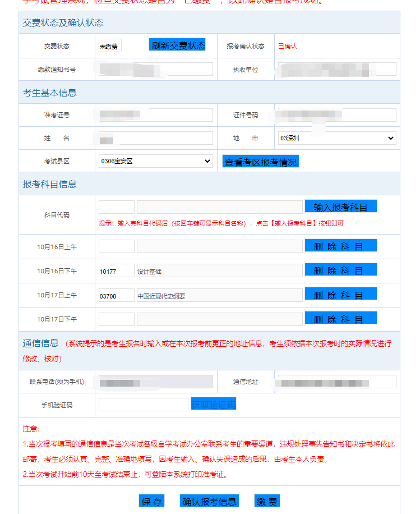
Task: Expand the 考试县区 dropdown showing 0306宝安区
Action: [155, 162]
